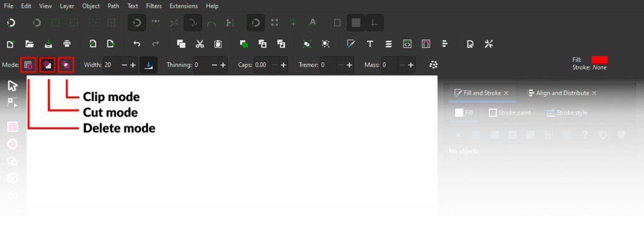Screen dimensions: 644x245
Task: Toggle pressure sensitivity for eraser width
Action: coord(148,65)
